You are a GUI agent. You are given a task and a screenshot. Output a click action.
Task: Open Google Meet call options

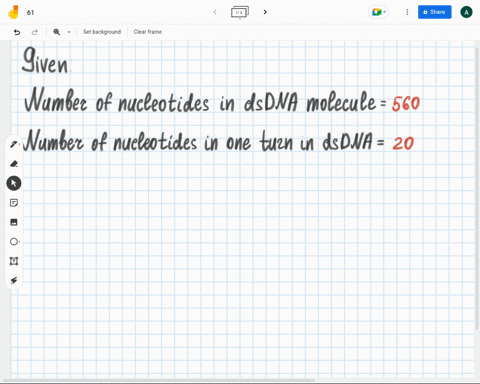378,12
